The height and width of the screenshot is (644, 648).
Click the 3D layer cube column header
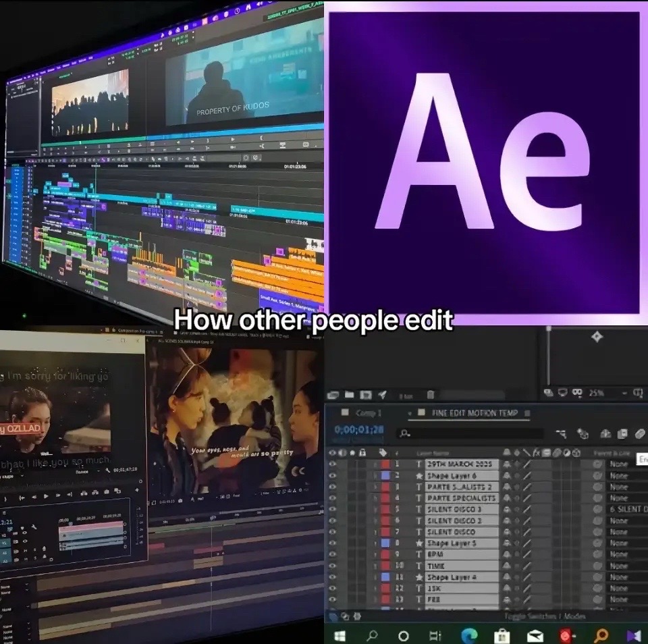click(x=576, y=452)
